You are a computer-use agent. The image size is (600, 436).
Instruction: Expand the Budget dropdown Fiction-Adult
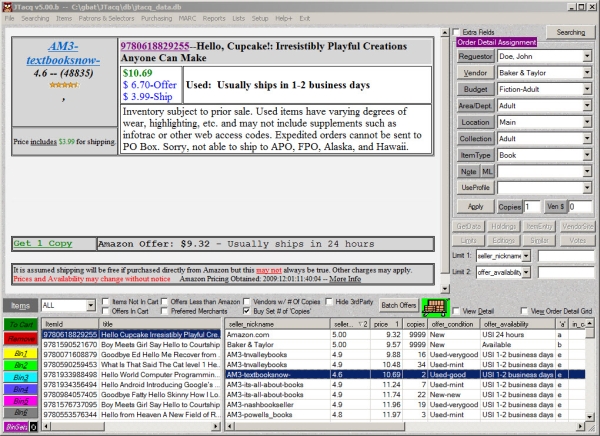click(587, 89)
